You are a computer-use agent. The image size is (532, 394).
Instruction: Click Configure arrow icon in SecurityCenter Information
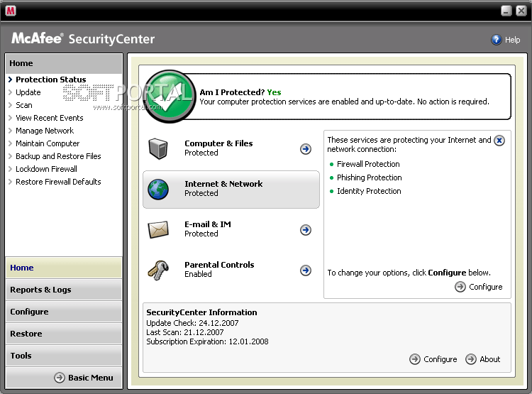(415, 359)
